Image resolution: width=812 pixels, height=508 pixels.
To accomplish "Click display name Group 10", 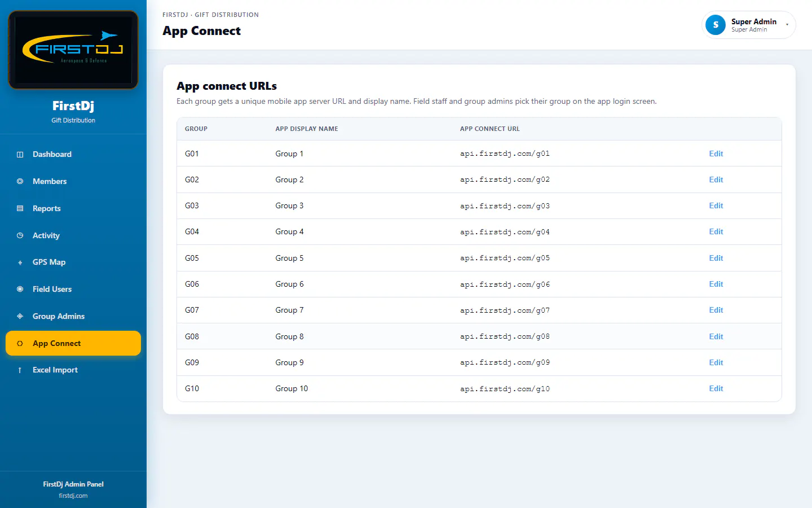I will [292, 388].
